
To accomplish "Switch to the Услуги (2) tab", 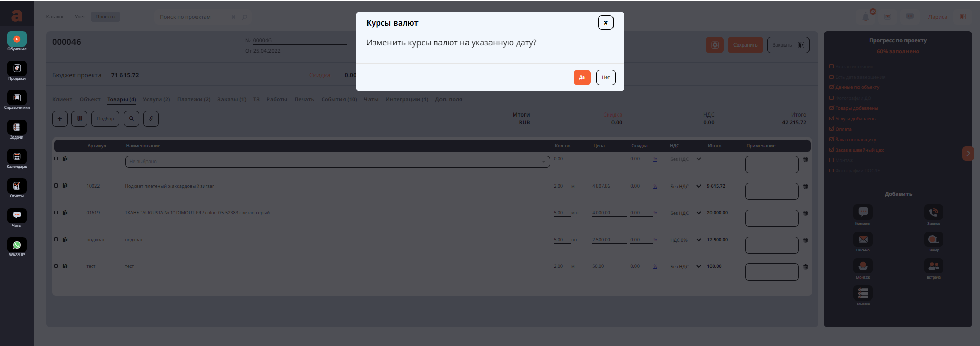I will [156, 99].
